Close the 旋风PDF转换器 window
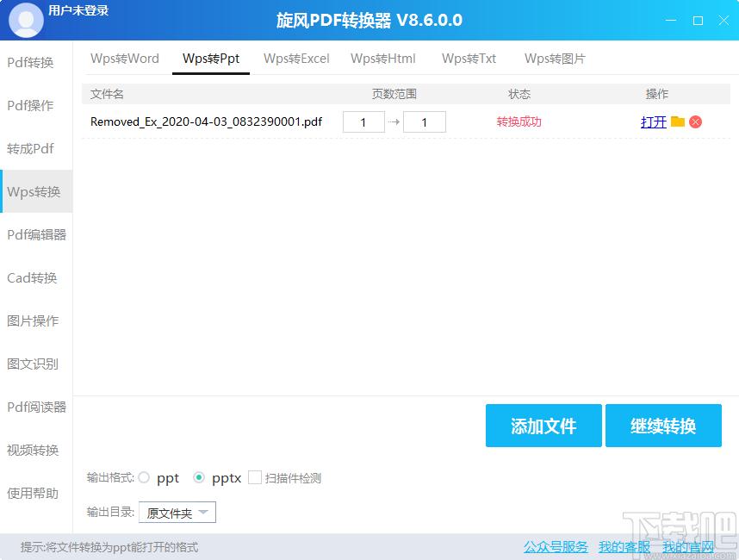Image resolution: width=739 pixels, height=560 pixels. click(x=723, y=21)
